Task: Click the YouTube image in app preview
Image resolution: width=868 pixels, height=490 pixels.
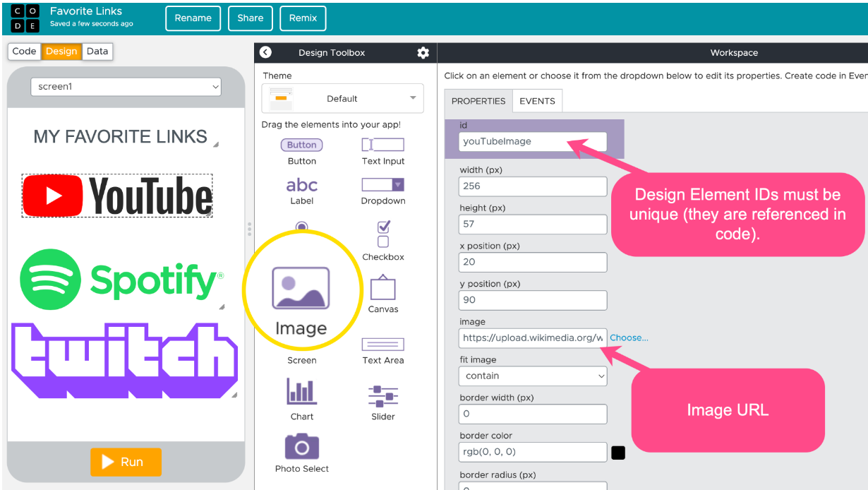Action: click(117, 196)
